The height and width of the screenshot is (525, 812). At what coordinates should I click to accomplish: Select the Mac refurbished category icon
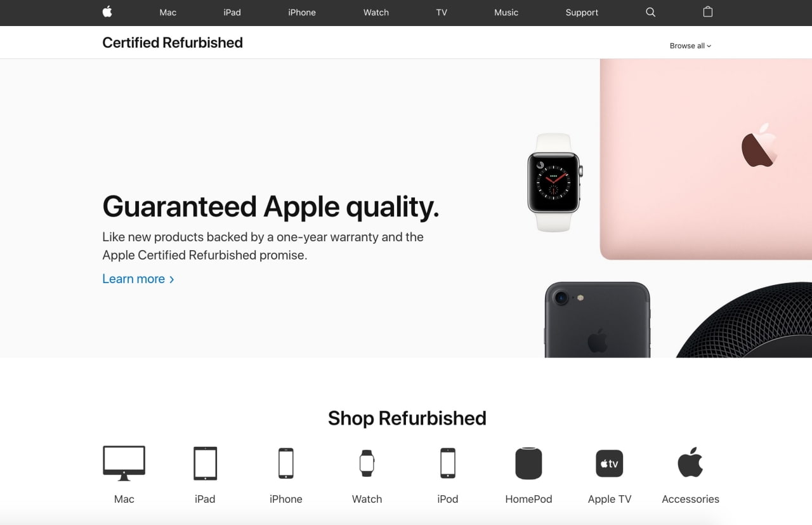point(124,463)
